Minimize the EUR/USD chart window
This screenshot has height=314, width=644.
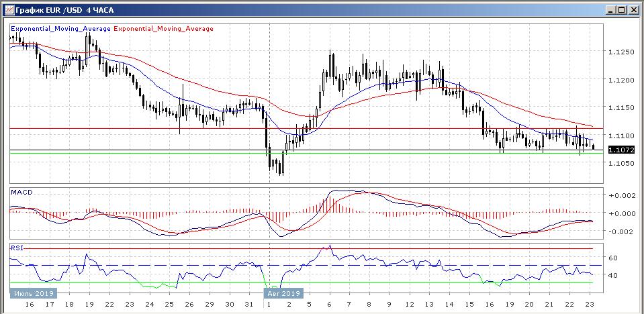[610, 10]
